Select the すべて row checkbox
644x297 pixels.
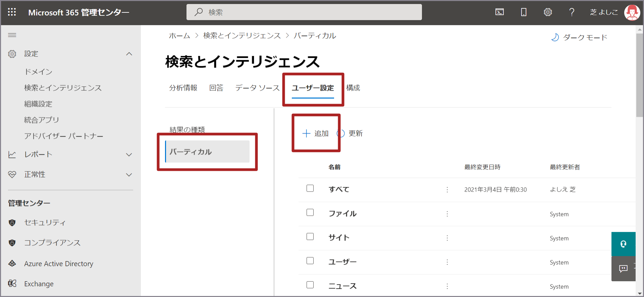tap(310, 188)
